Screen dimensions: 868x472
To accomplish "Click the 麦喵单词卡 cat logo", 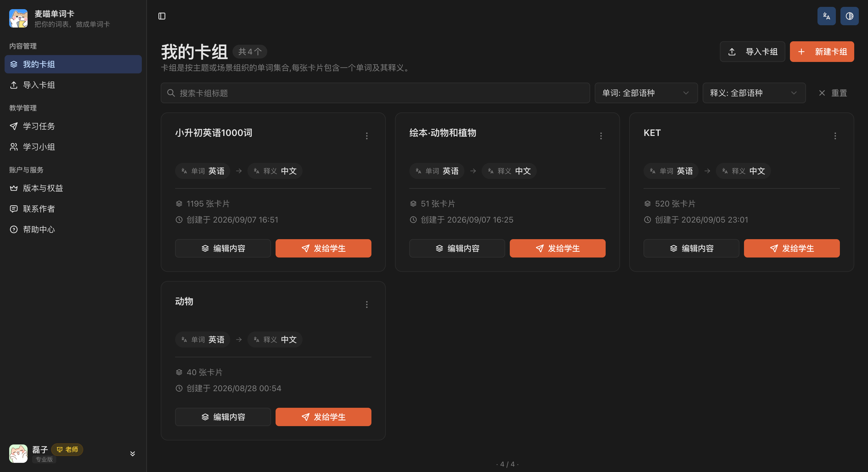I will coord(18,19).
